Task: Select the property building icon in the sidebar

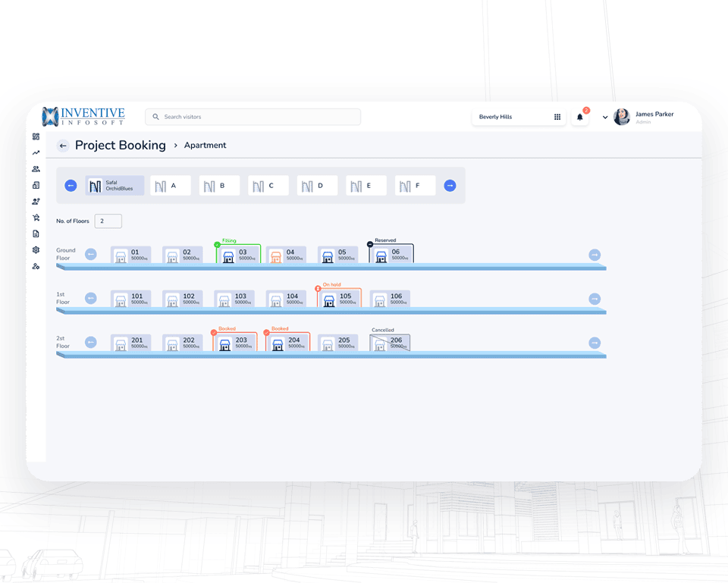Action: (36, 185)
